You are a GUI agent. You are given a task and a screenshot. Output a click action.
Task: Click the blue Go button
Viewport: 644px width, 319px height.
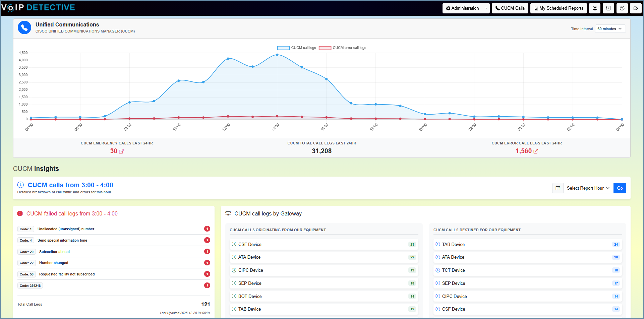click(620, 188)
